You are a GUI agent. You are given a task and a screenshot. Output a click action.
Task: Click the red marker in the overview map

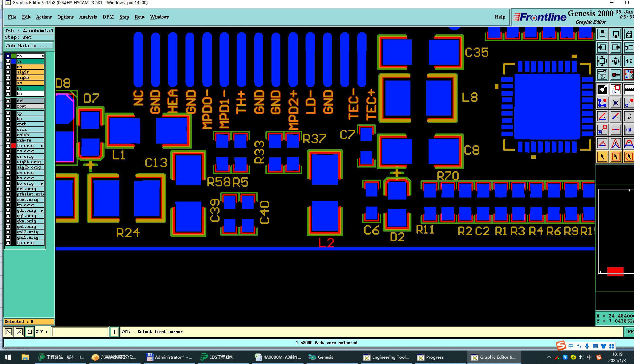(x=615, y=271)
